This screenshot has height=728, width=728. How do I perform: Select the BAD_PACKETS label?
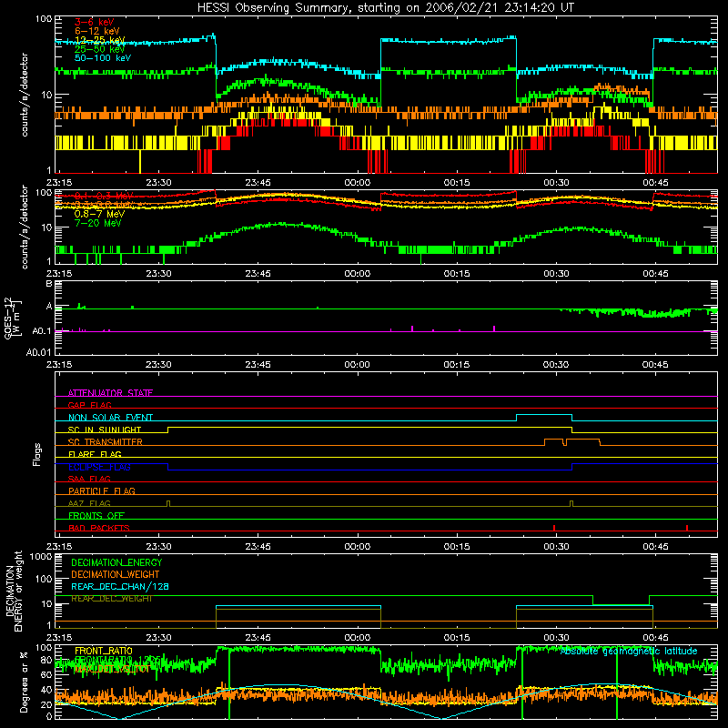[99, 528]
